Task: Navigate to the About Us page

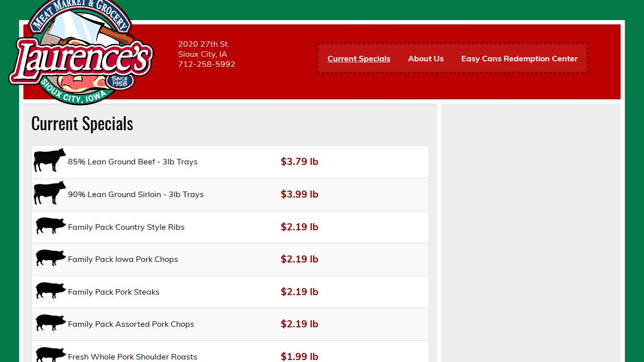Action: 426,59
